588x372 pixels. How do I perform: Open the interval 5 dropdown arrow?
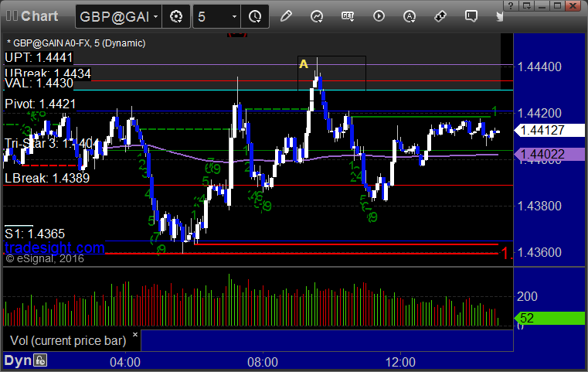234,17
